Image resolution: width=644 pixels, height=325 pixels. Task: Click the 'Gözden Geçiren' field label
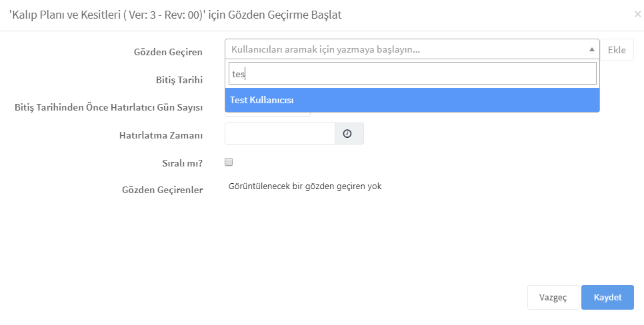[x=168, y=52]
